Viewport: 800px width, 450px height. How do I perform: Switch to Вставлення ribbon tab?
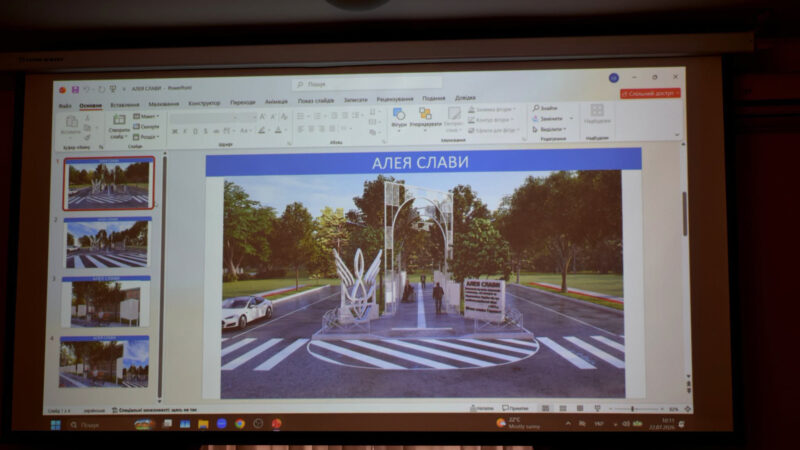pos(124,105)
